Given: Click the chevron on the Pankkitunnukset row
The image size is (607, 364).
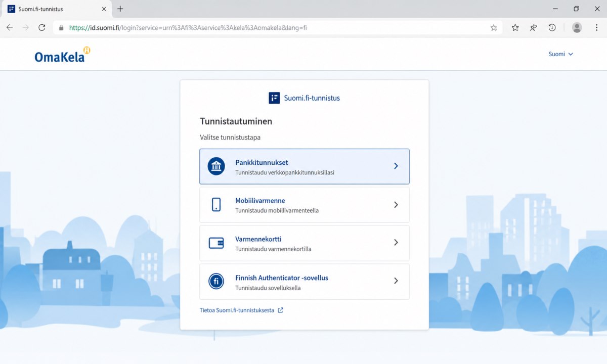Looking at the screenshot, I should pyautogui.click(x=396, y=166).
